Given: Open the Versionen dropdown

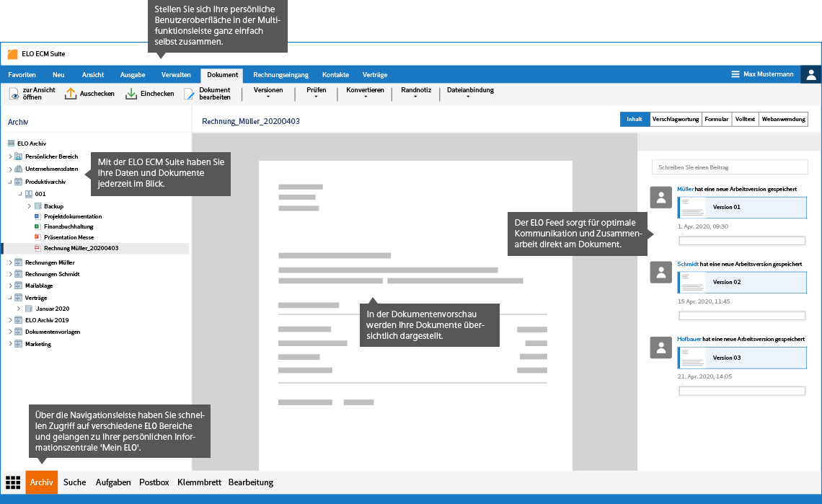Looking at the screenshot, I should 268,93.
